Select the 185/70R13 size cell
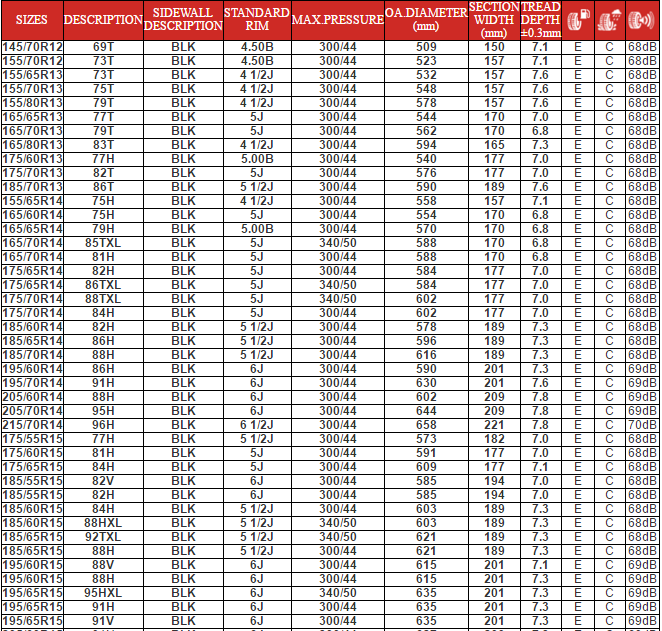The width and height of the screenshot is (662, 631). 33,187
